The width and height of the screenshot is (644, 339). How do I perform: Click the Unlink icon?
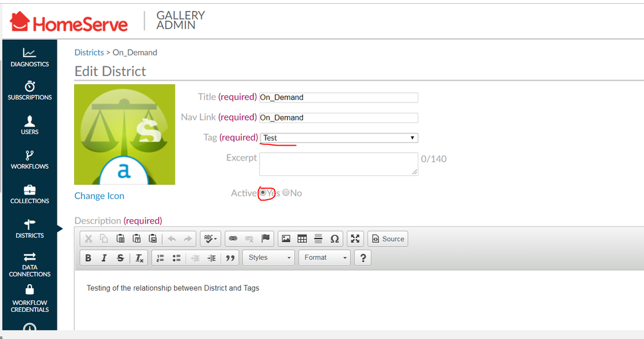tap(249, 238)
